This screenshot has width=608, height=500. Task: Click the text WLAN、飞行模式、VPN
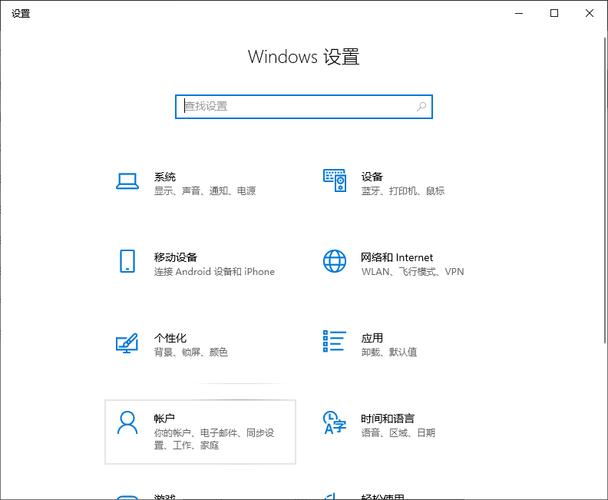click(x=413, y=272)
